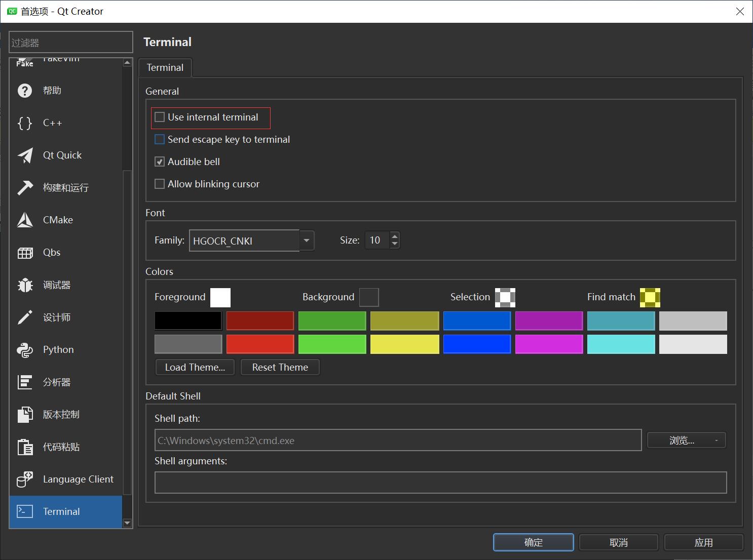Open the Python logo icon
The image size is (753, 560).
coord(25,350)
